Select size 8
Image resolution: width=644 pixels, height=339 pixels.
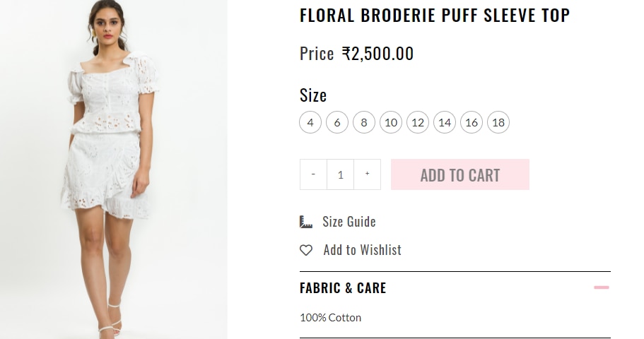coord(364,122)
